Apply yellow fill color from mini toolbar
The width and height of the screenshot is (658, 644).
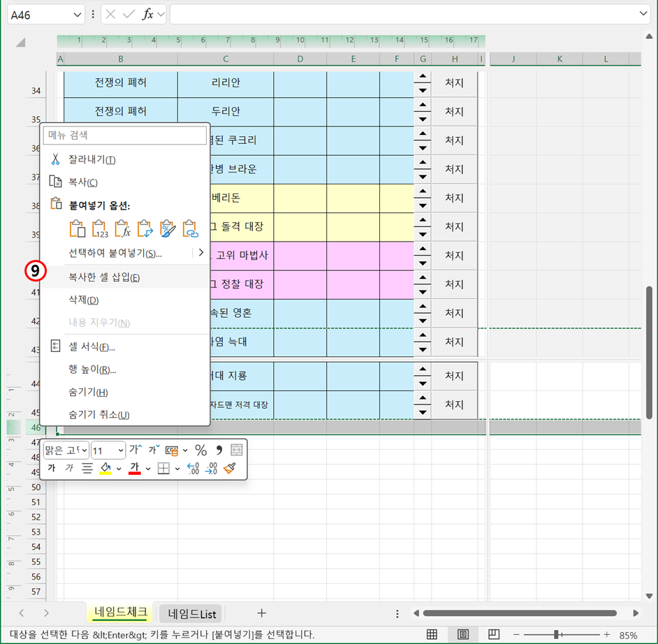coord(105,468)
